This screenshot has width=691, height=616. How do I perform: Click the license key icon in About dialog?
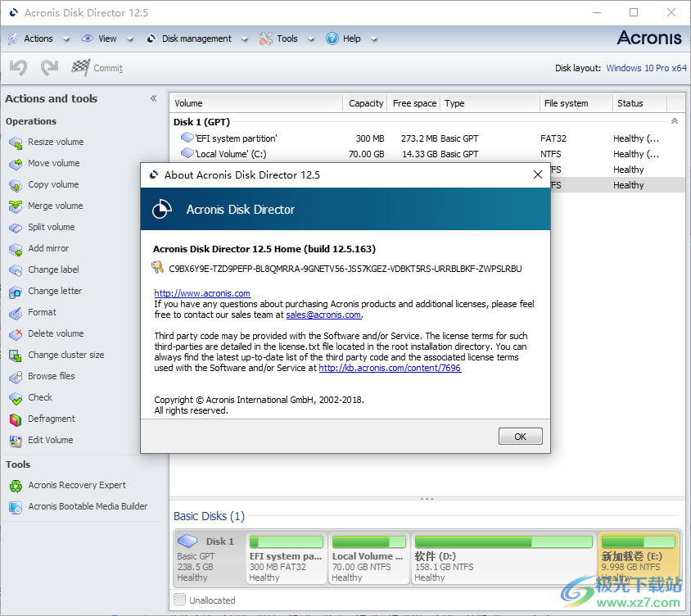click(x=157, y=267)
